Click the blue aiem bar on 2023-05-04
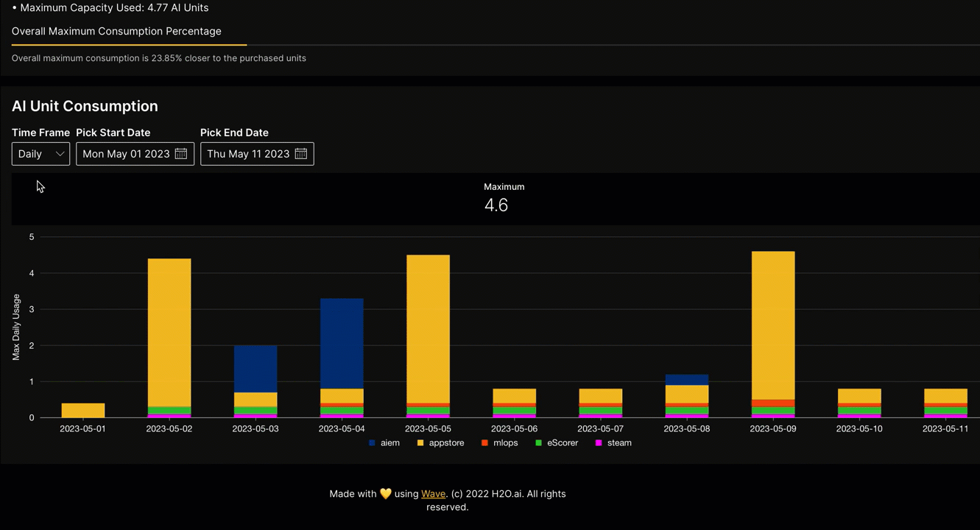Screen dimensions: 980x530 point(342,342)
